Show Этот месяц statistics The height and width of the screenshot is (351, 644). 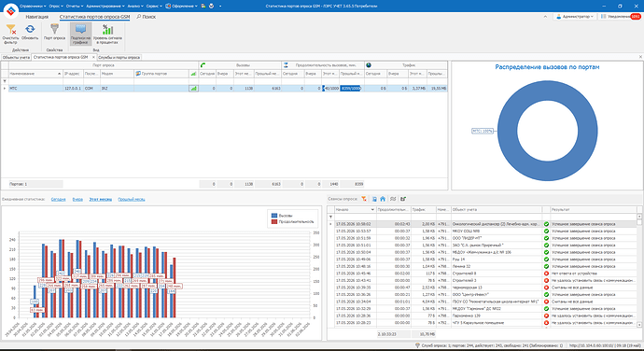[101, 200]
